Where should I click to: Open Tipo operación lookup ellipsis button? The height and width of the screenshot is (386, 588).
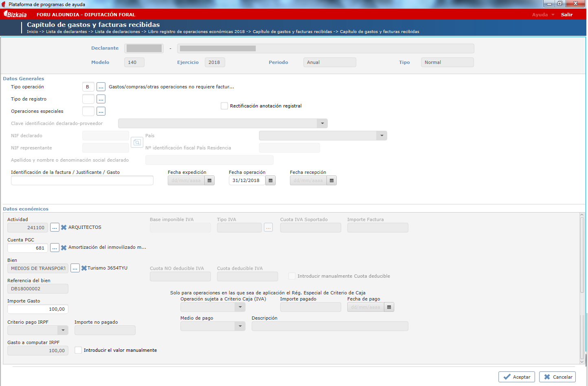[101, 87]
